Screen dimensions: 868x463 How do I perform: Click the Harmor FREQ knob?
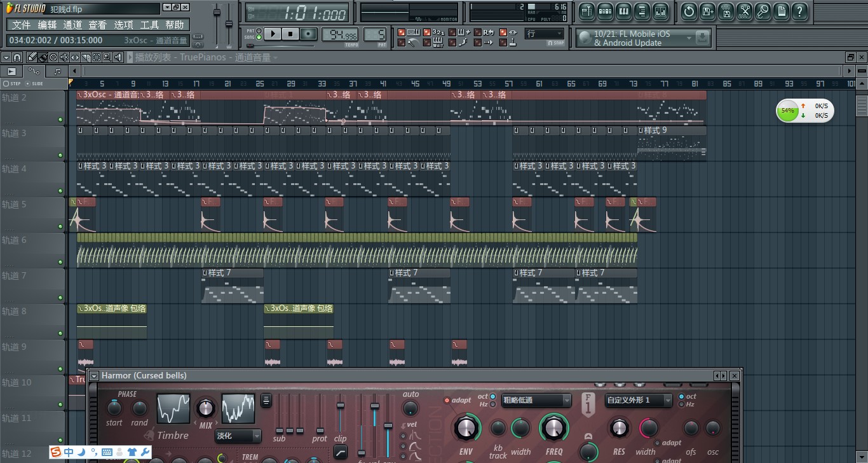[x=554, y=427]
